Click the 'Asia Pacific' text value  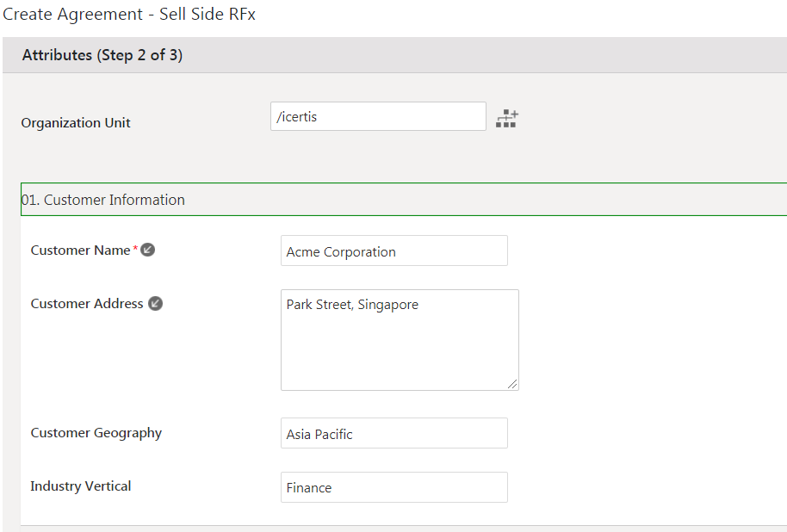pyautogui.click(x=319, y=435)
